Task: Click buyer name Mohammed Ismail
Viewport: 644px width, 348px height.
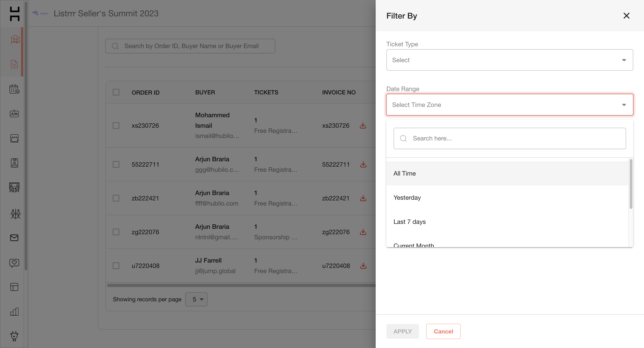Action: pyautogui.click(x=212, y=120)
